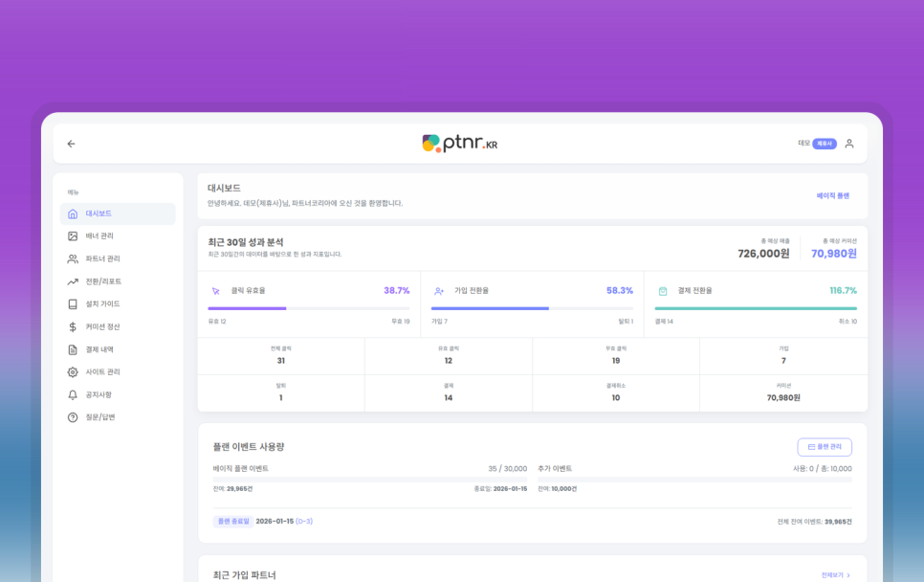
Task: Click the blue 70,980원 total commission
Action: tap(834, 254)
